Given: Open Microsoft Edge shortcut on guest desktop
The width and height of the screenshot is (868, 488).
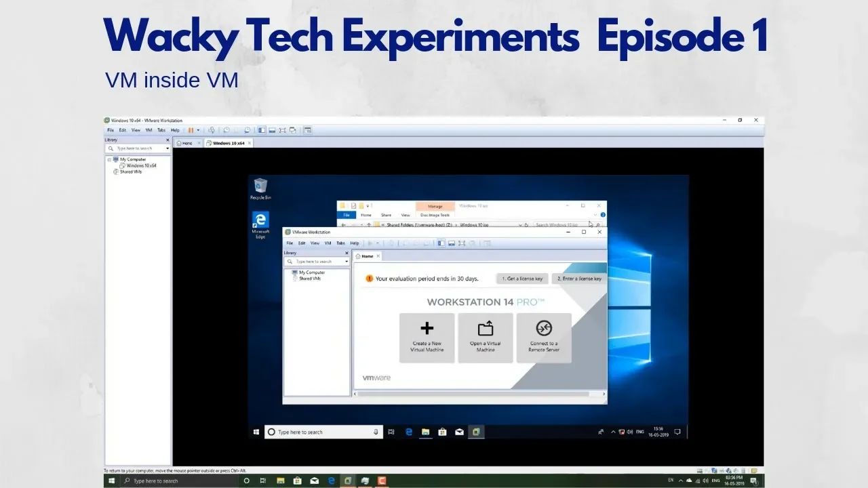Looking at the screenshot, I should (x=260, y=224).
